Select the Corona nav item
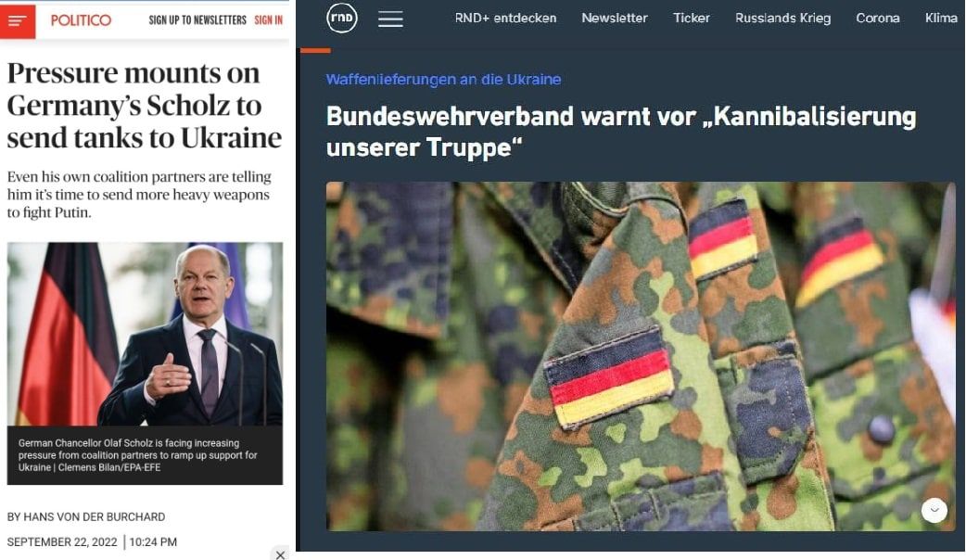The height and width of the screenshot is (560, 966). click(x=877, y=18)
